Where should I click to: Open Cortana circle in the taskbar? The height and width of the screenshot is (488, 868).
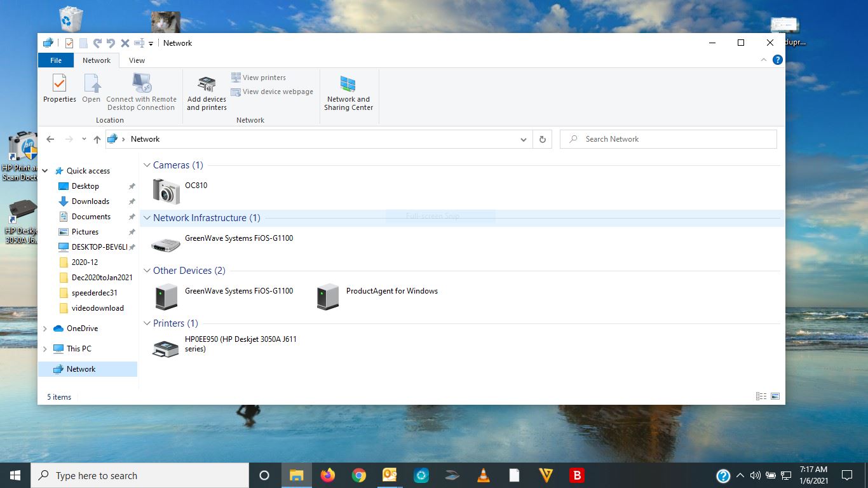pyautogui.click(x=264, y=475)
